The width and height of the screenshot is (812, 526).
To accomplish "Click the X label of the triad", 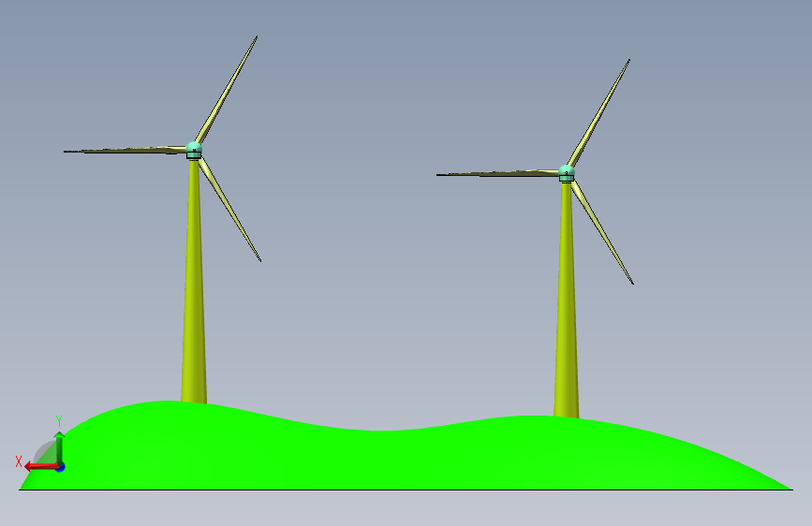I will [19, 461].
